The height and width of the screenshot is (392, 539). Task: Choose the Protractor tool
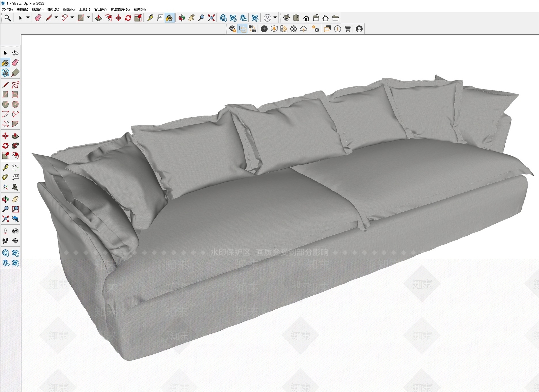coord(5,177)
